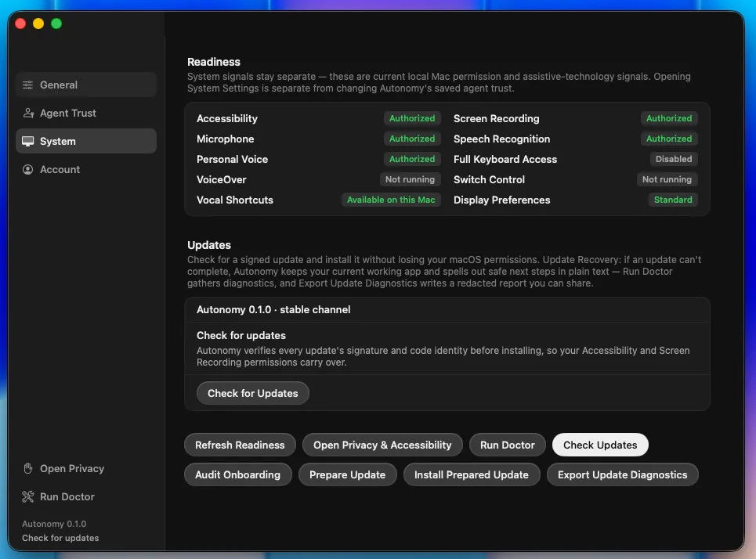Image resolution: width=756 pixels, height=559 pixels.
Task: Click the Install Prepared Update button
Action: click(472, 474)
